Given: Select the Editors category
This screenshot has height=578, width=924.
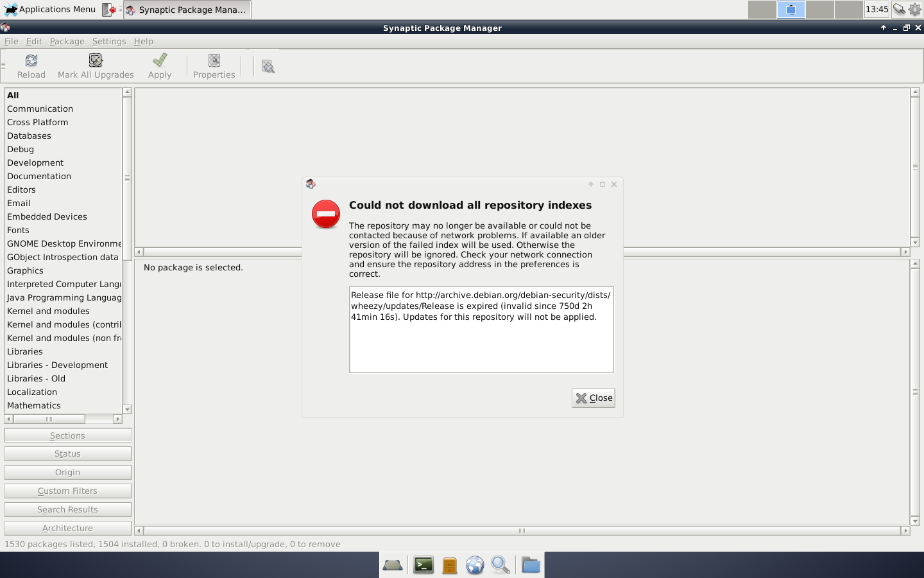Looking at the screenshot, I should pos(63,189).
